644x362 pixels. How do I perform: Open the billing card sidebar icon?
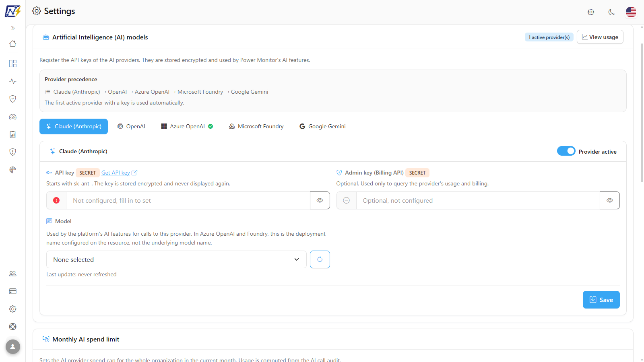pos(13,291)
